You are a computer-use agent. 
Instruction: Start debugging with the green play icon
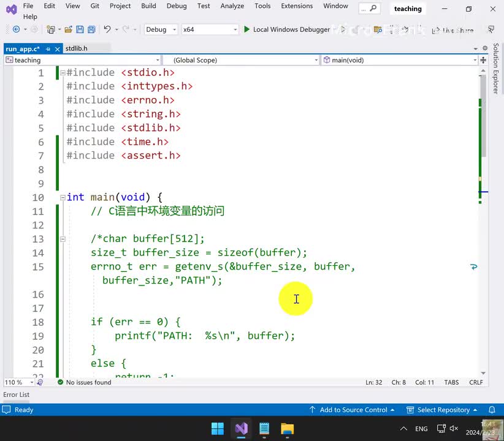246,29
